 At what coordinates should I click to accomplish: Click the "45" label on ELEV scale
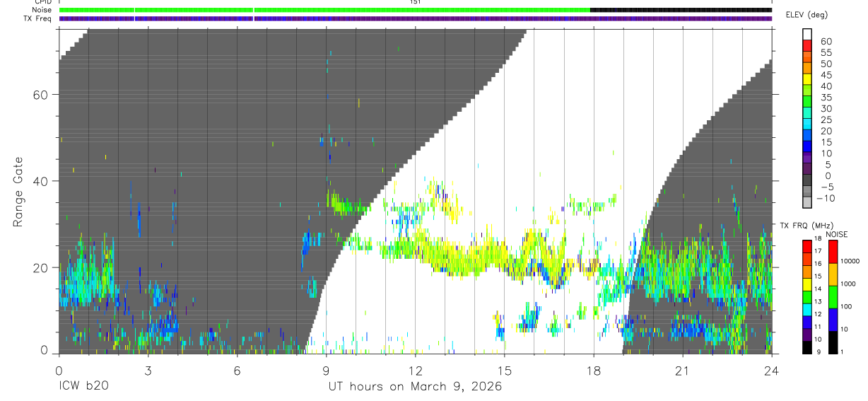pyautogui.click(x=826, y=76)
